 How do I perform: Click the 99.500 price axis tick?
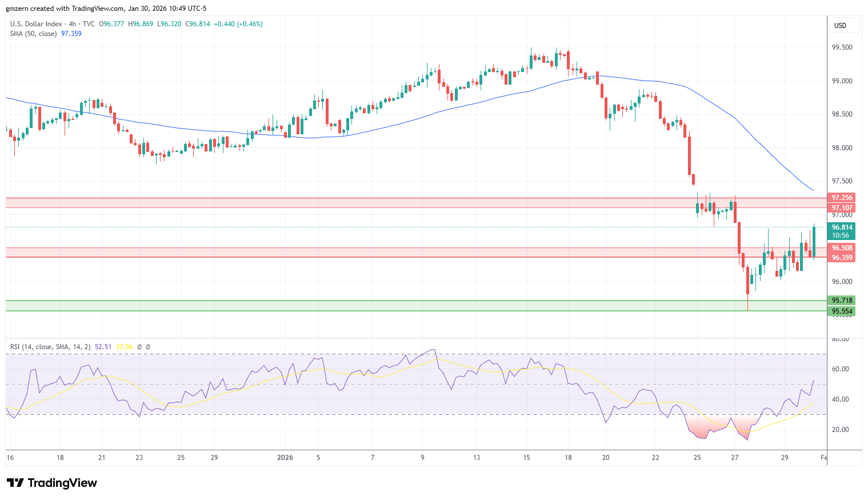(842, 47)
